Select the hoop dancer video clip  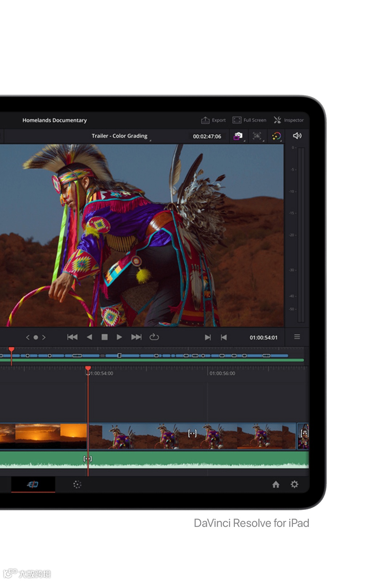192,436
